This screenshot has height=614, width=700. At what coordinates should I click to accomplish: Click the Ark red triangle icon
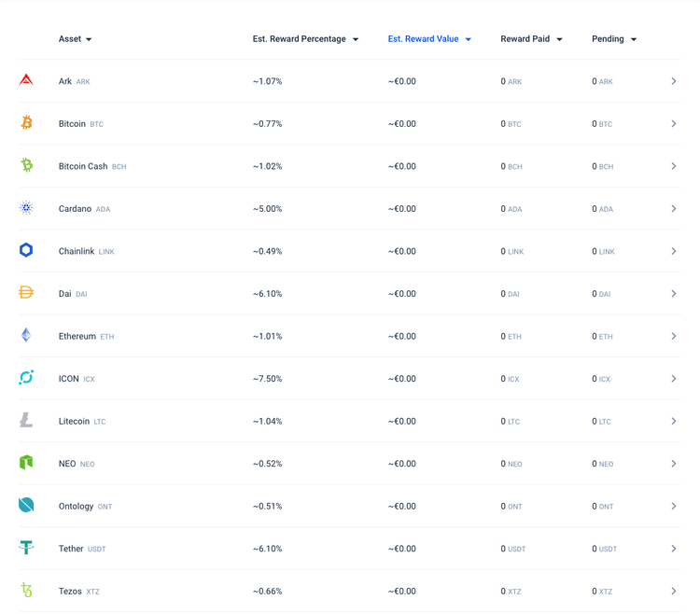[26, 80]
